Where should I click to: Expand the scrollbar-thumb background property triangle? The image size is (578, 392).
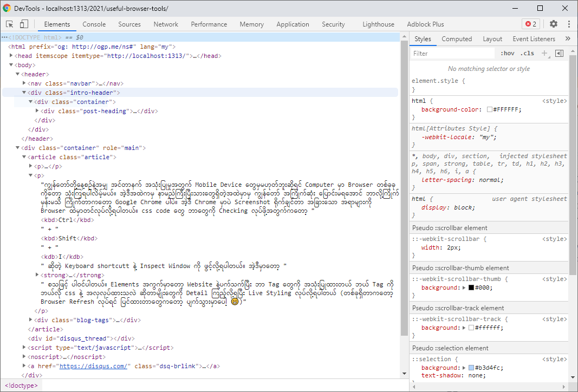pos(464,288)
